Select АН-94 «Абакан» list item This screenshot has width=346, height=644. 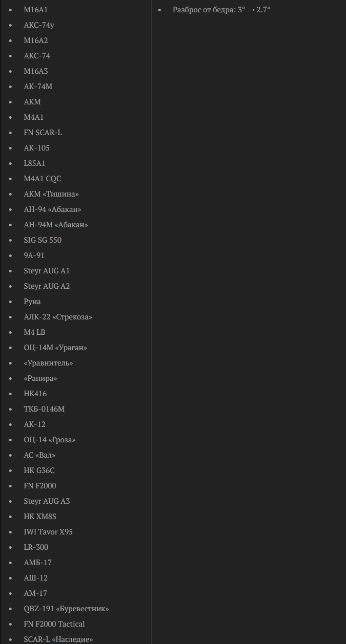point(53,209)
